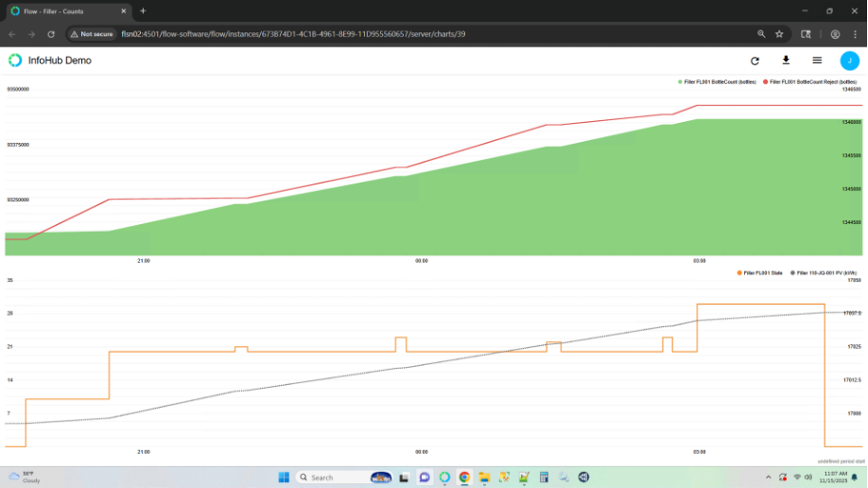Open the blue user avatar J
This screenshot has width=868, height=488.
(849, 61)
